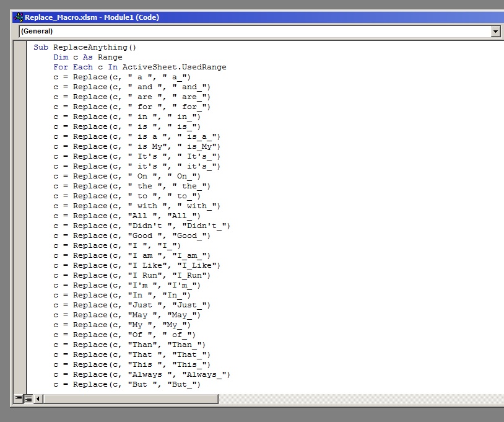Click the horizontal scrollbar thumb
The width and height of the screenshot is (504, 422).
pos(131,399)
